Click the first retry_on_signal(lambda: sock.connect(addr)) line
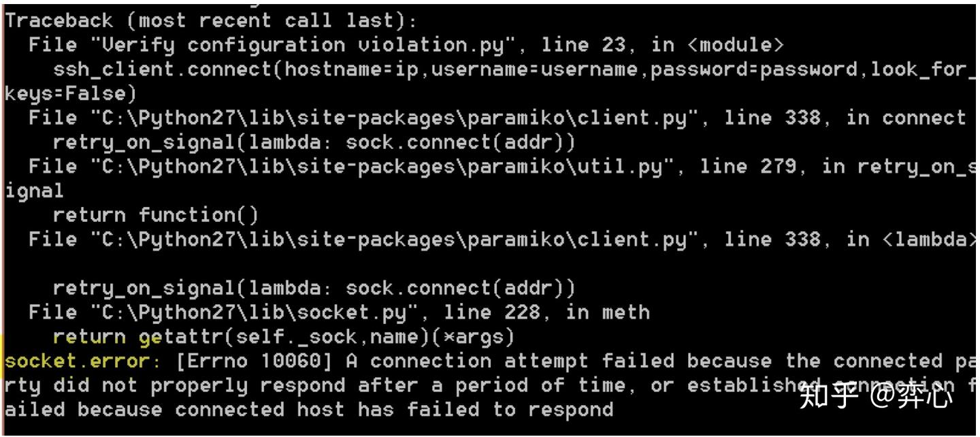The image size is (980, 437). pos(314,143)
